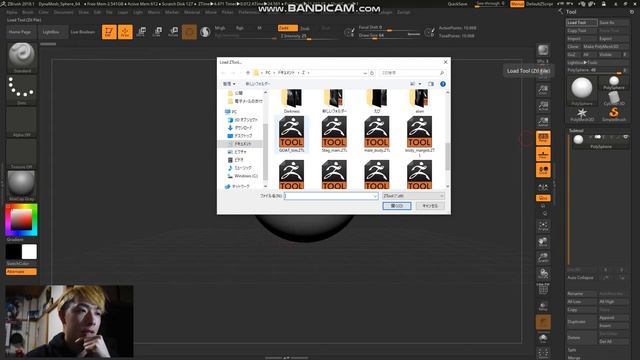
Task: Activate the Move transform icon in top shelf
Action: pyautogui.click(x=141, y=32)
